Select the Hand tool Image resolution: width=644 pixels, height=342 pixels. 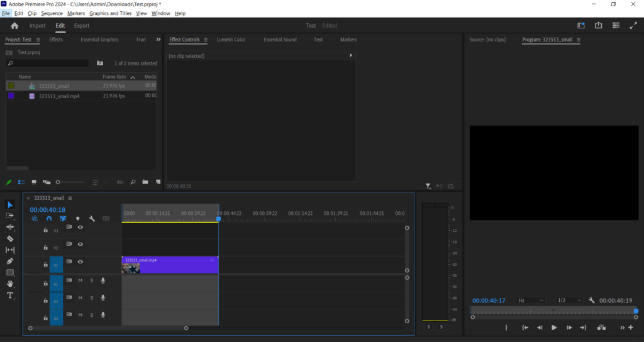pyautogui.click(x=10, y=284)
